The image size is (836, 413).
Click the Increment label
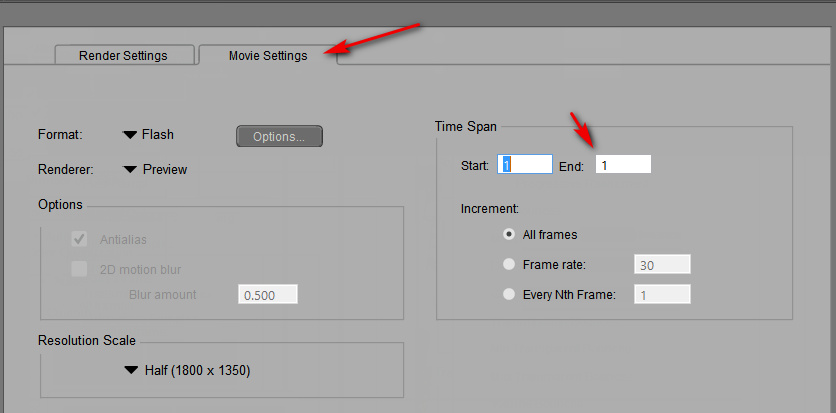489,209
